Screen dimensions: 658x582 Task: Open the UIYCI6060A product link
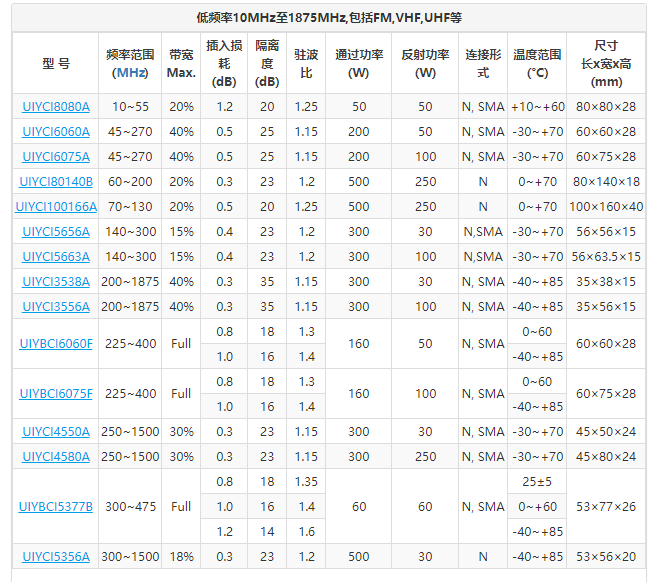56,132
